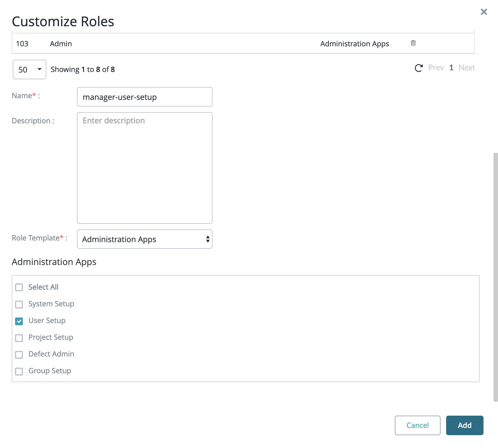The width and height of the screenshot is (498, 448).
Task: Toggle the Group Setup checkbox
Action: coord(19,371)
